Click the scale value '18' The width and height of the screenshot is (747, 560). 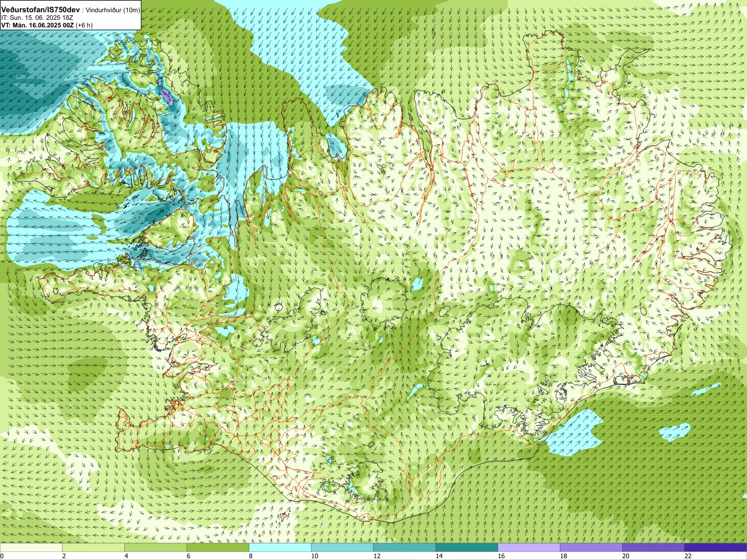(x=564, y=556)
